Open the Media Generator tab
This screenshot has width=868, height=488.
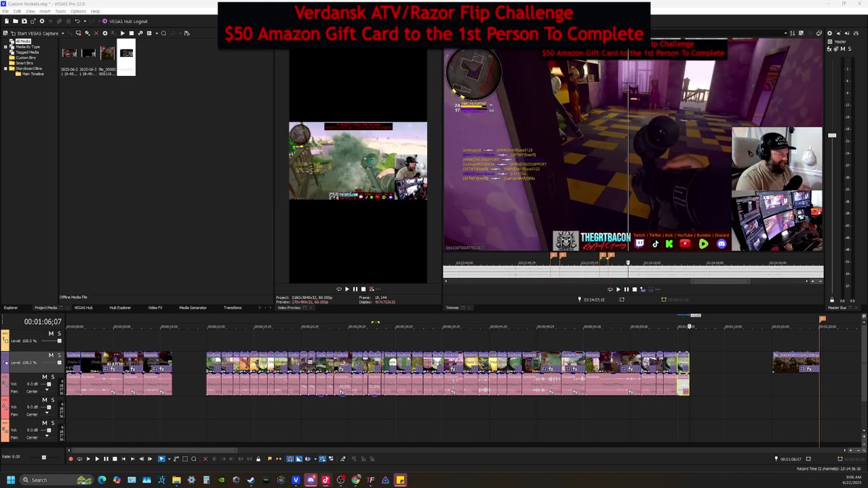193,308
